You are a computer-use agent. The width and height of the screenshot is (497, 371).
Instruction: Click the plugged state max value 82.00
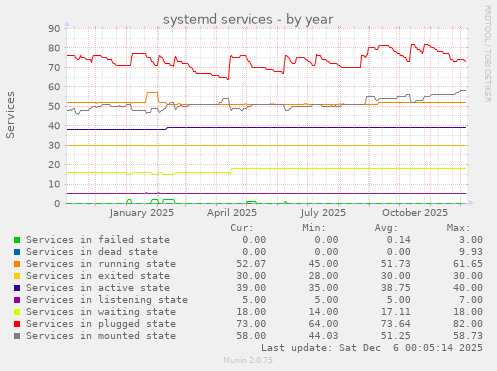point(468,324)
